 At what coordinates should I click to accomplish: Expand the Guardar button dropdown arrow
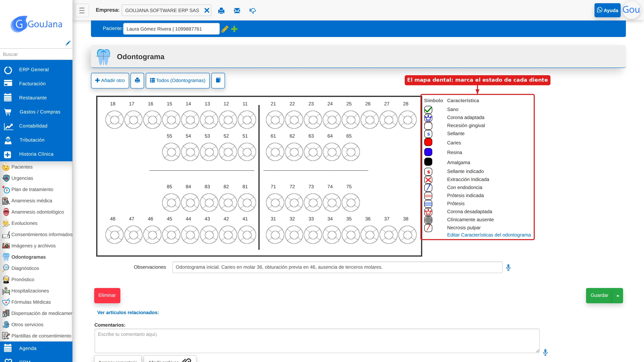(617, 296)
